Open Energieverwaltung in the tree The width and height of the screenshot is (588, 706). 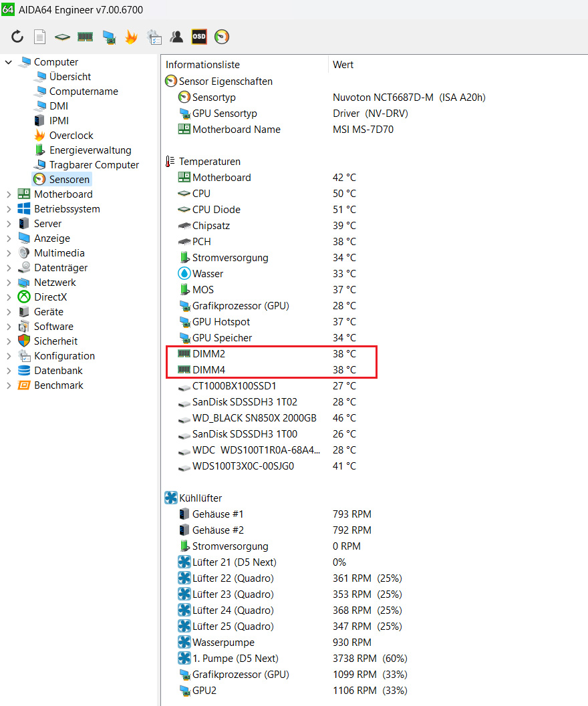coord(90,150)
